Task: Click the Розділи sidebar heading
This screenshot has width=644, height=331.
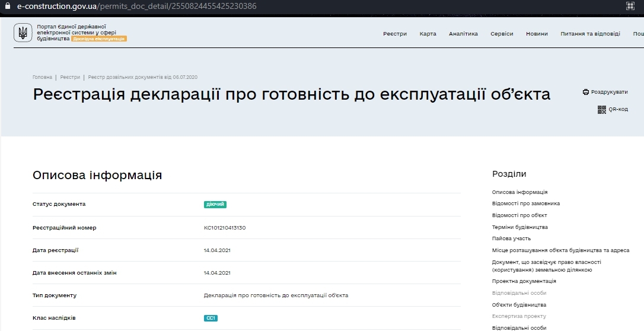Action: (509, 174)
